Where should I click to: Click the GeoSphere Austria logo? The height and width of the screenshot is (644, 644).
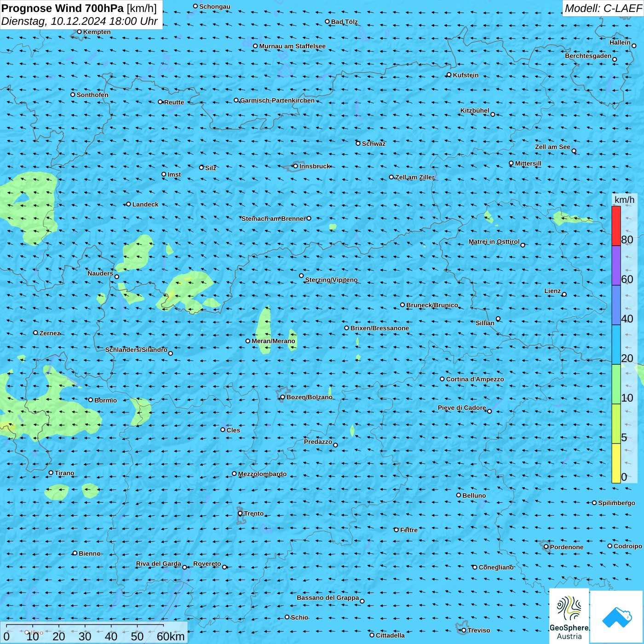click(x=569, y=617)
